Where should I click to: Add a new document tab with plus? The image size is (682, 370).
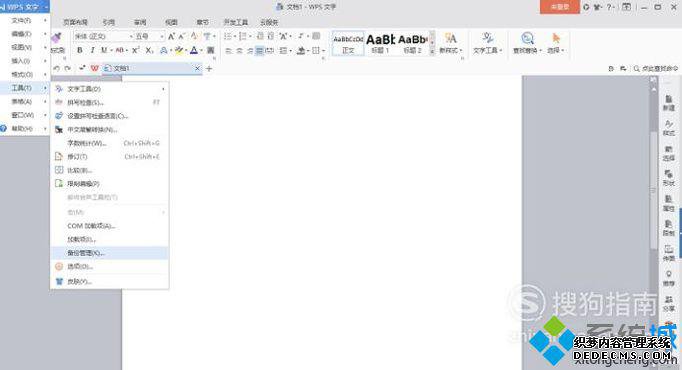pos(209,68)
